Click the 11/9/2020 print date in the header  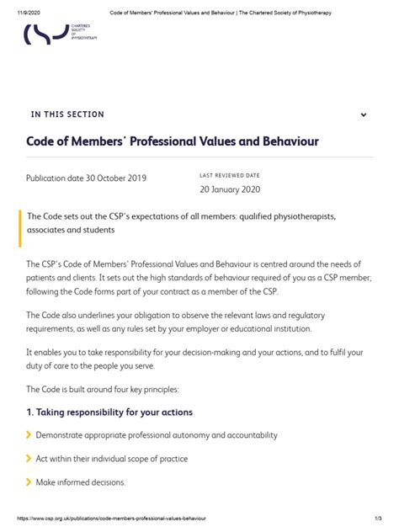click(x=29, y=13)
